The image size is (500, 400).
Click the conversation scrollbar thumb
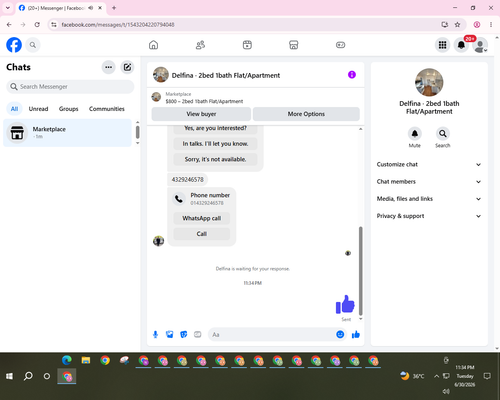tap(360, 271)
